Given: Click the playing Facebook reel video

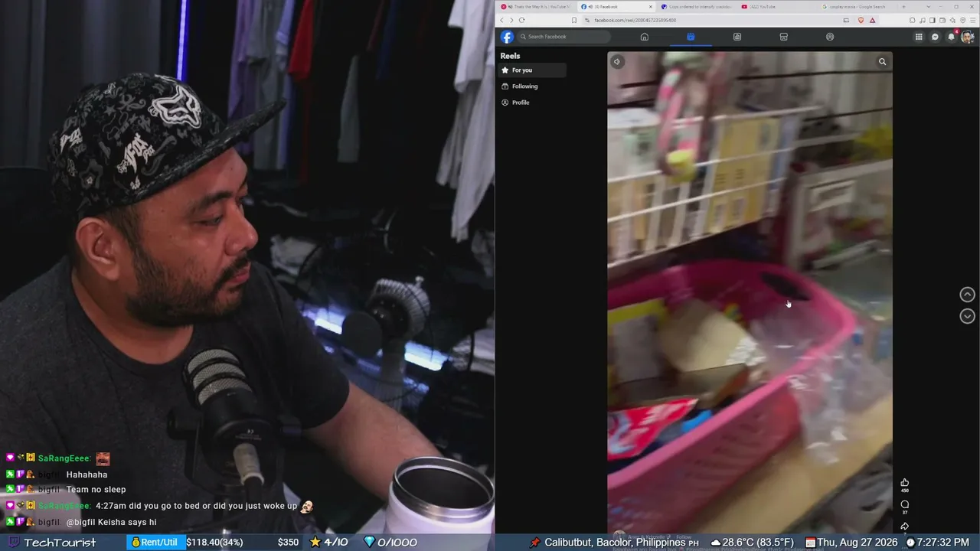Looking at the screenshot, I should point(750,291).
